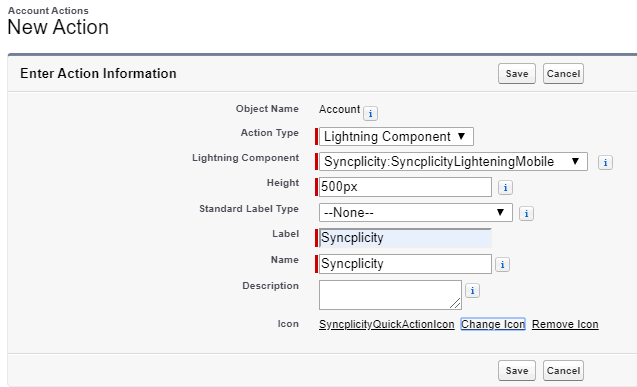This screenshot has width=637, height=387.
Task: Expand the Lightning Component dropdown
Action: [453, 162]
